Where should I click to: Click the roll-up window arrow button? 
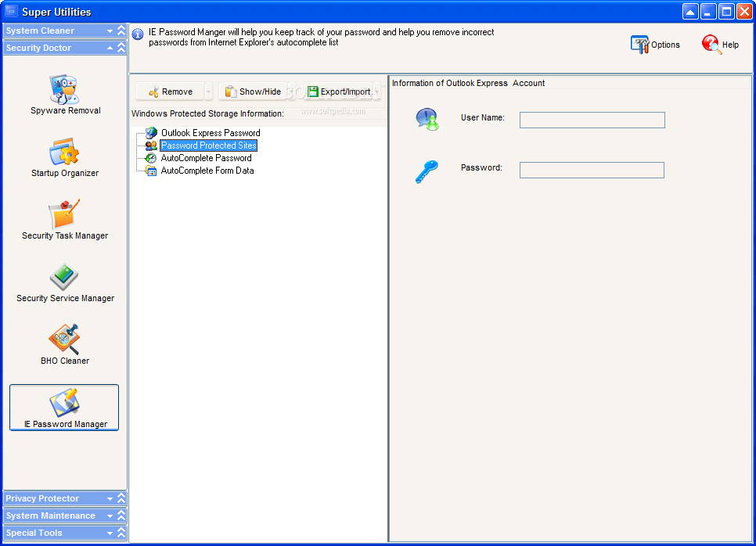coord(690,12)
